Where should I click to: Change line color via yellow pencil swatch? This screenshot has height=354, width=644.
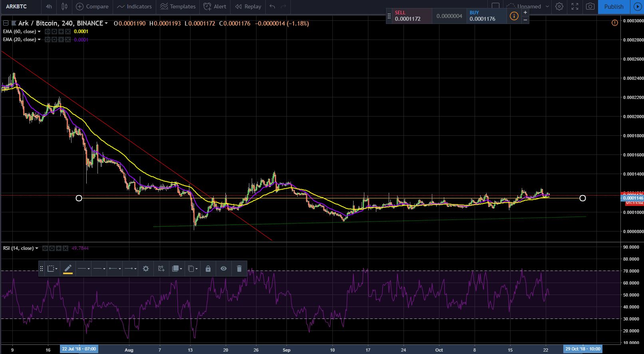(x=68, y=269)
